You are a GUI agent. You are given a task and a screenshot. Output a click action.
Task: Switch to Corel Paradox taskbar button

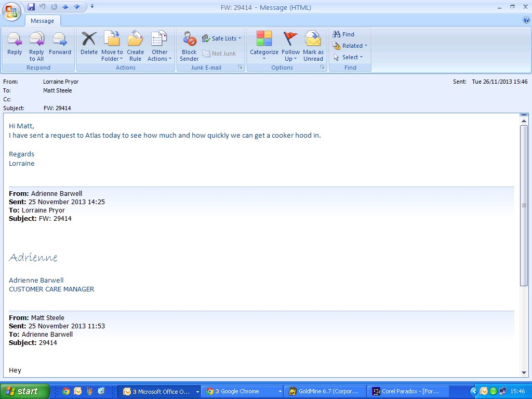(408, 392)
